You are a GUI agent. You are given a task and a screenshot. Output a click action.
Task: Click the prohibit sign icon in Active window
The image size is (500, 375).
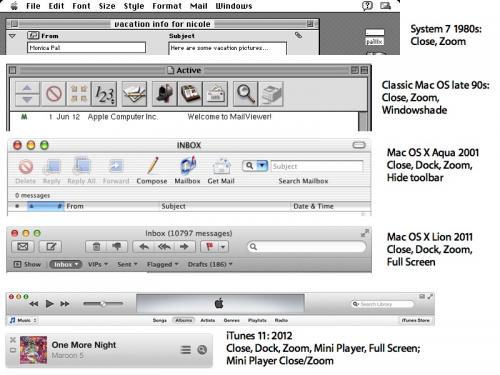click(54, 94)
